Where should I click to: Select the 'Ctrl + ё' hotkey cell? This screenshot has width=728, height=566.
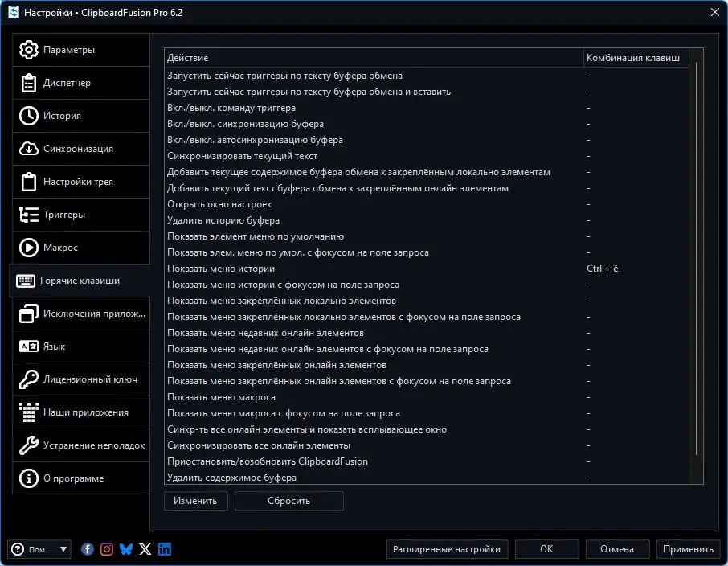tap(602, 269)
